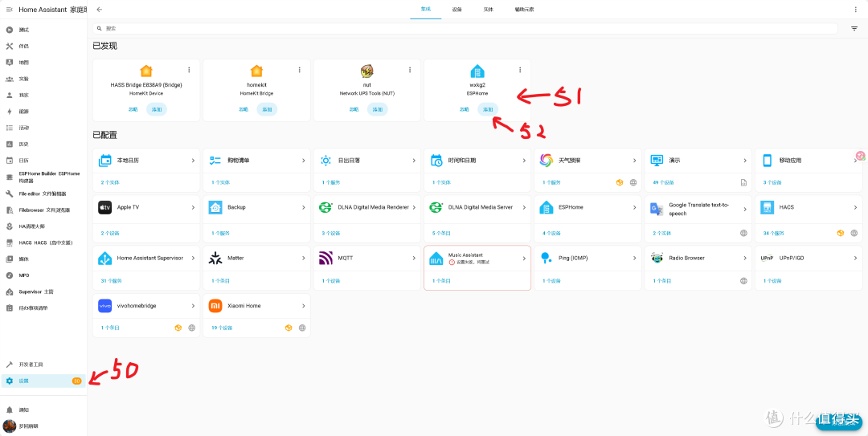The width and height of the screenshot is (868, 436).
Task: Open Google Translate text-to-speech card
Action: pos(698,218)
